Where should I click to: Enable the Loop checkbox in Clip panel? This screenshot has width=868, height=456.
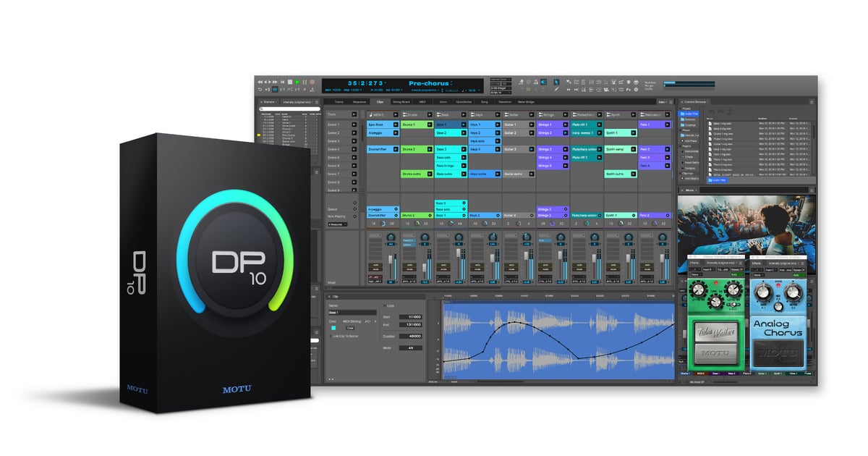click(386, 306)
